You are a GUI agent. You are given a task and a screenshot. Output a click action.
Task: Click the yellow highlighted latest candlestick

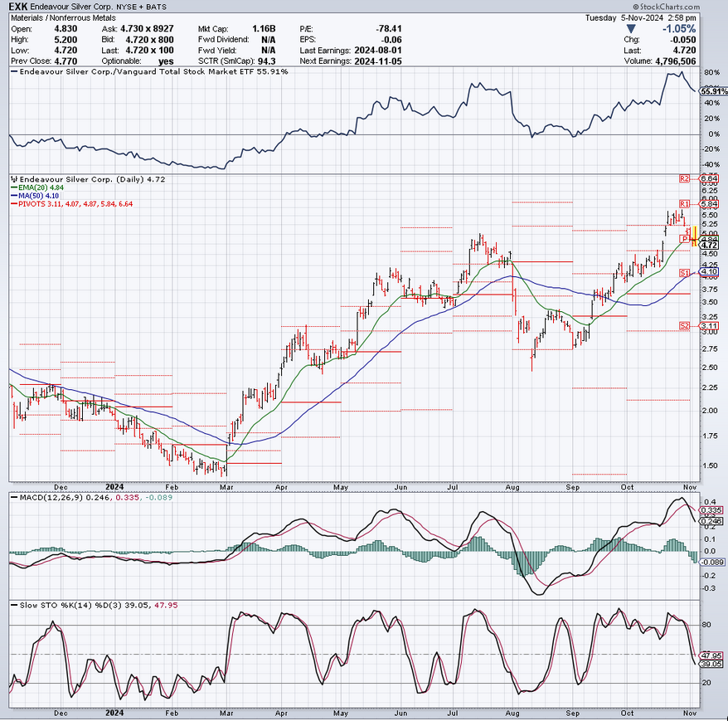point(695,236)
